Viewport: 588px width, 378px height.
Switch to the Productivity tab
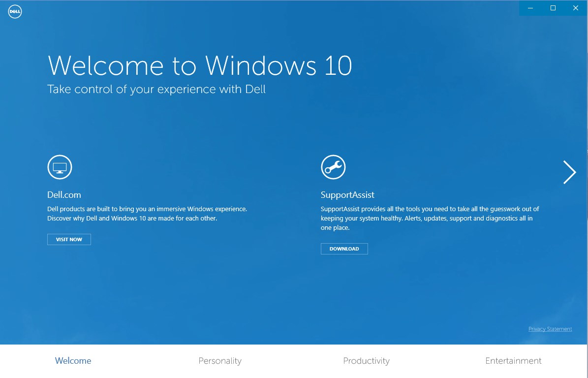click(367, 361)
